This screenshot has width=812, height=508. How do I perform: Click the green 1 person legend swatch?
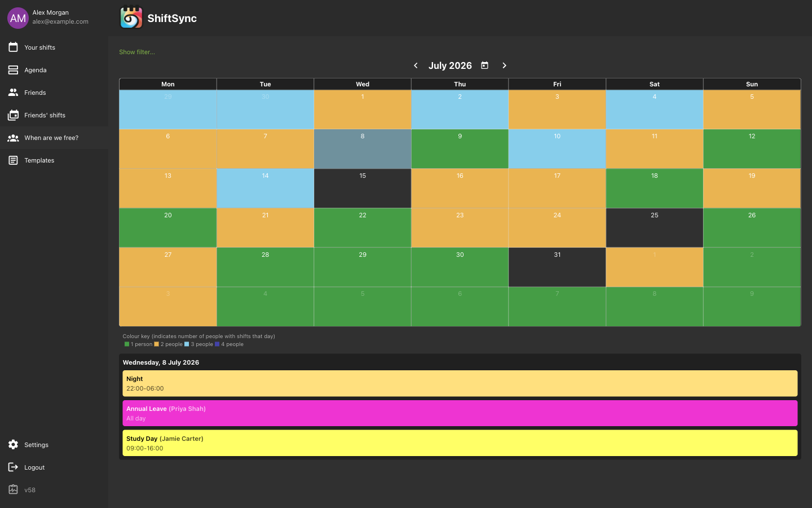coord(127,344)
